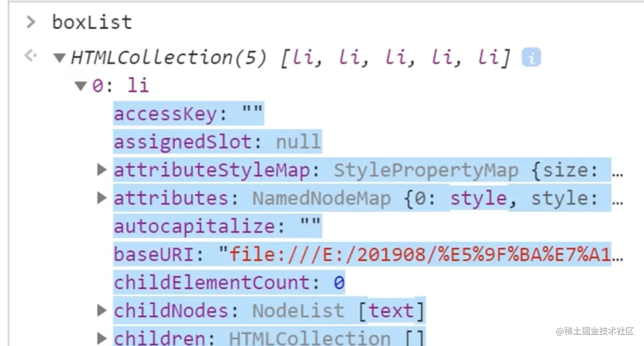The image size is (644, 346).
Task: Click the StylePropertyMap value text
Action: [x=426, y=170]
